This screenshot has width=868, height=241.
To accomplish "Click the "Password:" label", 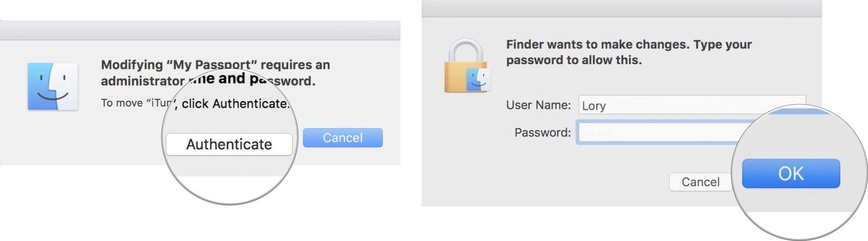I will [542, 133].
